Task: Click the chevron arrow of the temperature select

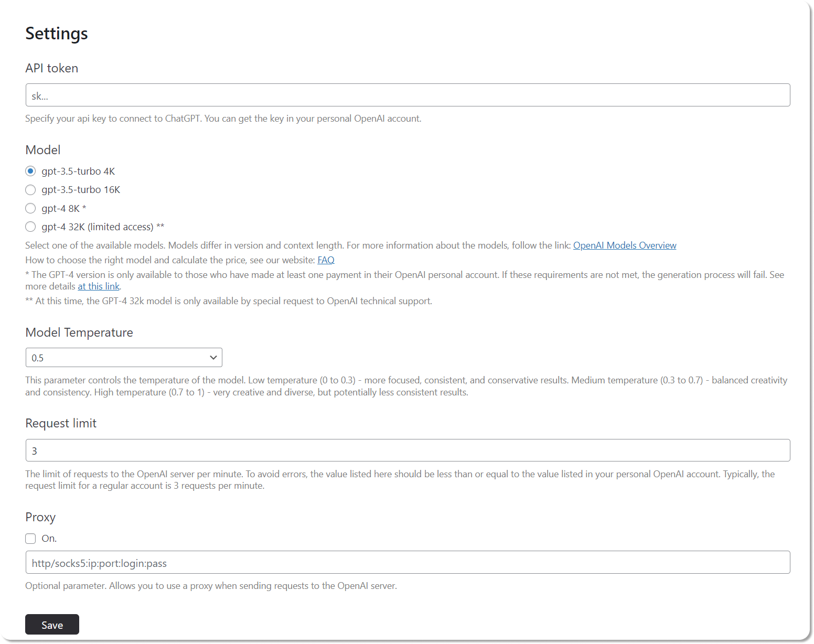Action: 213,358
